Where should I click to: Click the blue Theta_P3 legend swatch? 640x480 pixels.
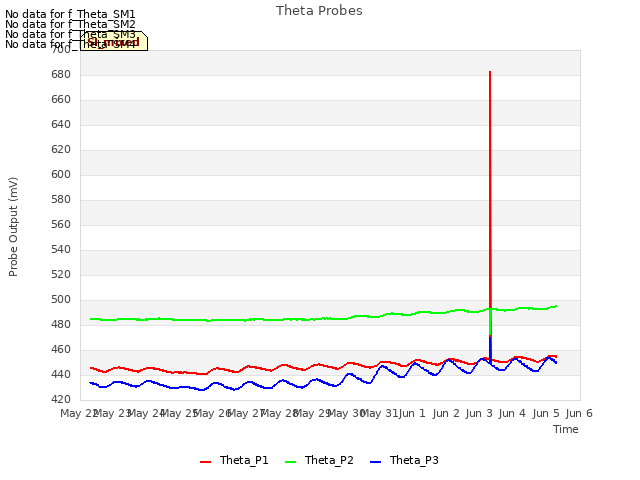(375, 462)
